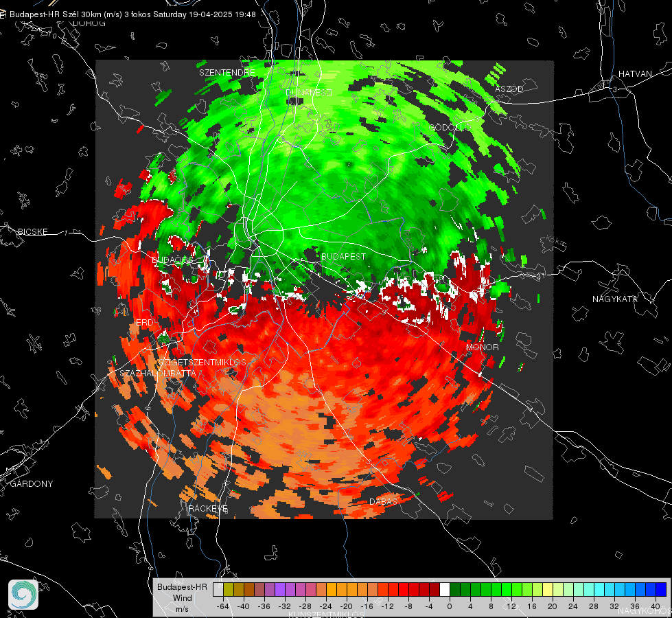672x618 pixels.
Task: Click the -28 legend value
Action: pyautogui.click(x=305, y=606)
